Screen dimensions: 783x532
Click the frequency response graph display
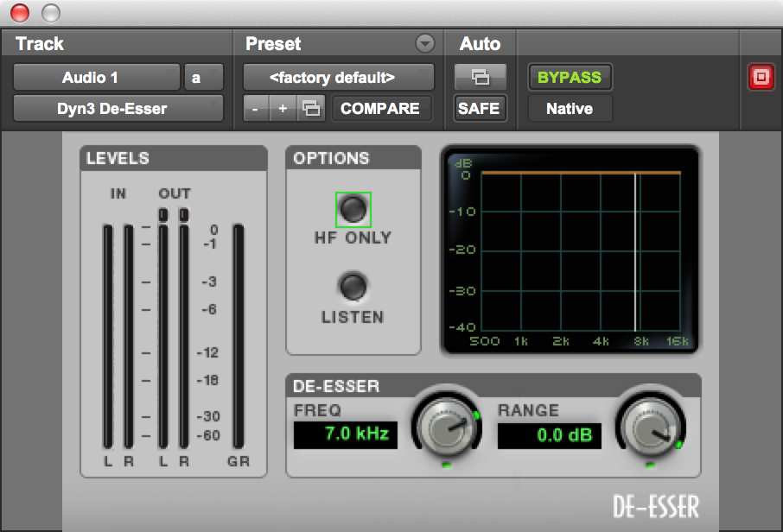[570, 250]
